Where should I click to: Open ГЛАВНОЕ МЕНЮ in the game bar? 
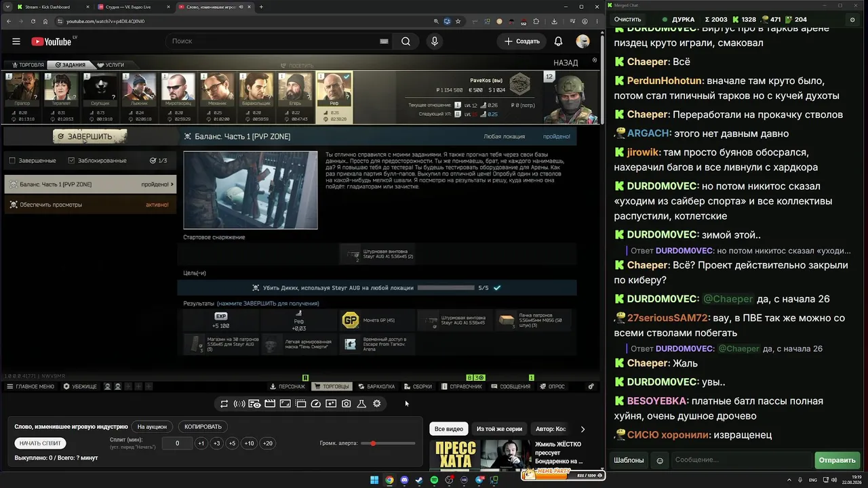31,386
